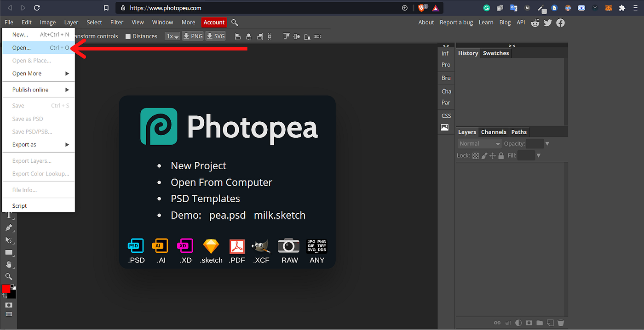Click the .XD format icon
This screenshot has width=644, height=330.
[x=185, y=246]
